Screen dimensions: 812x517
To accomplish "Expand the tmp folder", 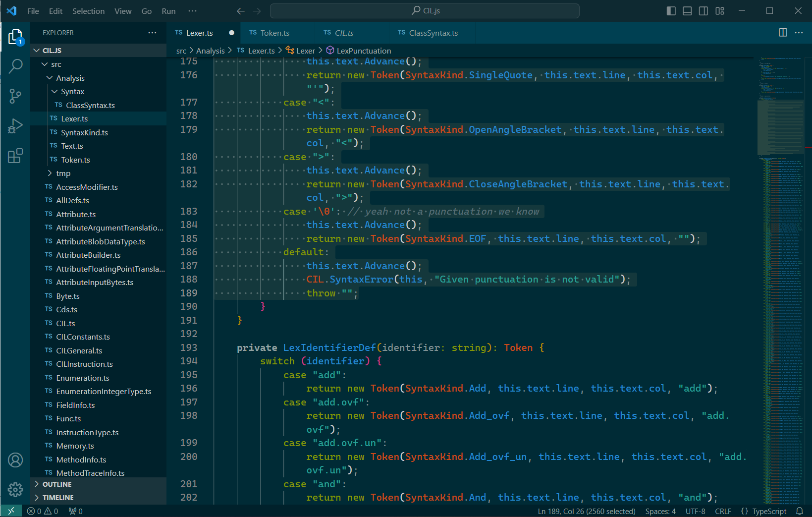I will coord(99,173).
